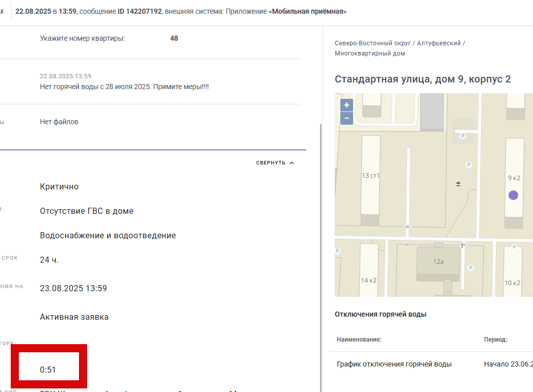Click the parking icon near building 12а

coord(470,267)
